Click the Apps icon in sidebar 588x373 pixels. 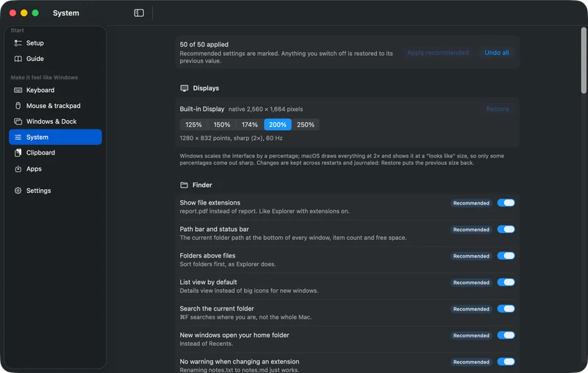pos(18,169)
